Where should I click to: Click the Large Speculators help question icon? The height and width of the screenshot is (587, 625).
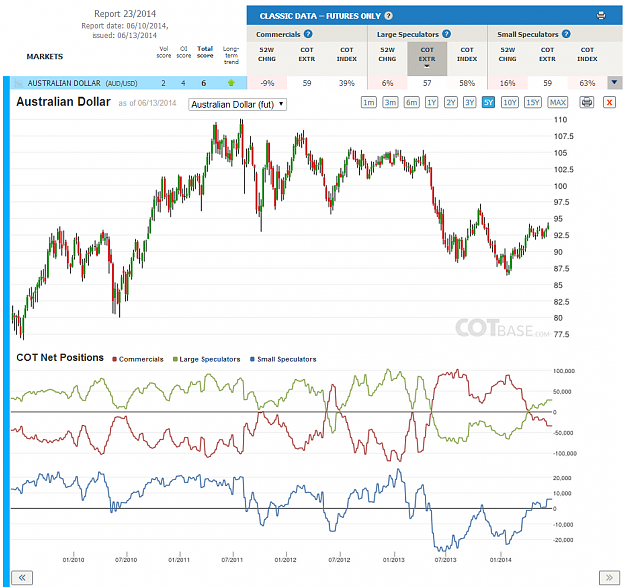pyautogui.click(x=446, y=34)
